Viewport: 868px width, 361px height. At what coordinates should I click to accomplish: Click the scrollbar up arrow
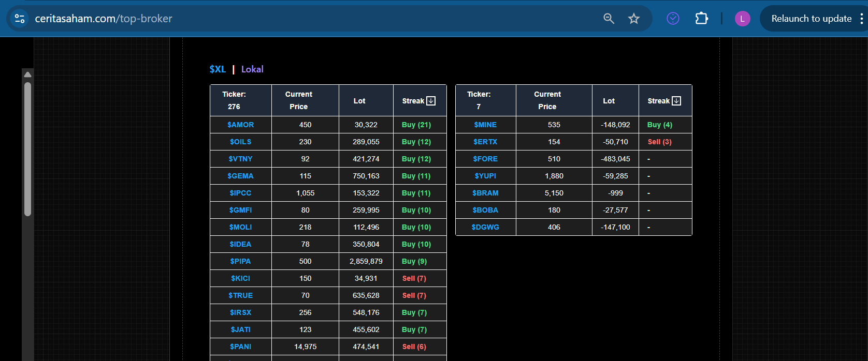[27, 74]
